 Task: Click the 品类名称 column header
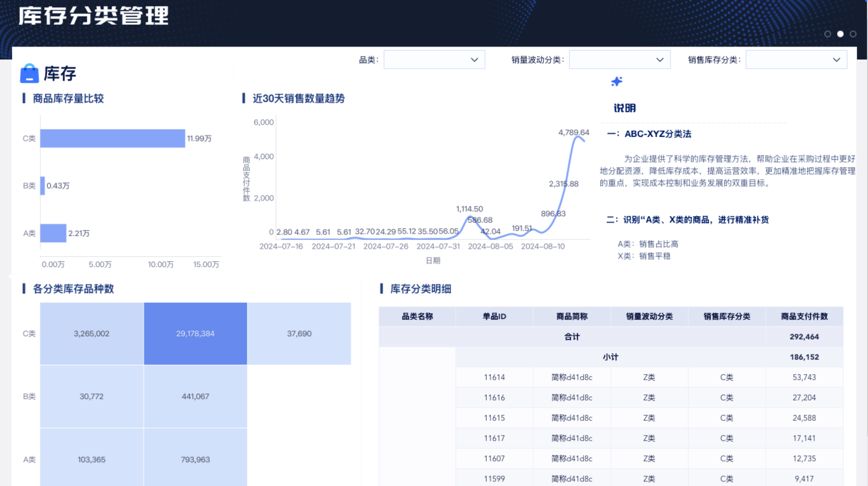(417, 316)
